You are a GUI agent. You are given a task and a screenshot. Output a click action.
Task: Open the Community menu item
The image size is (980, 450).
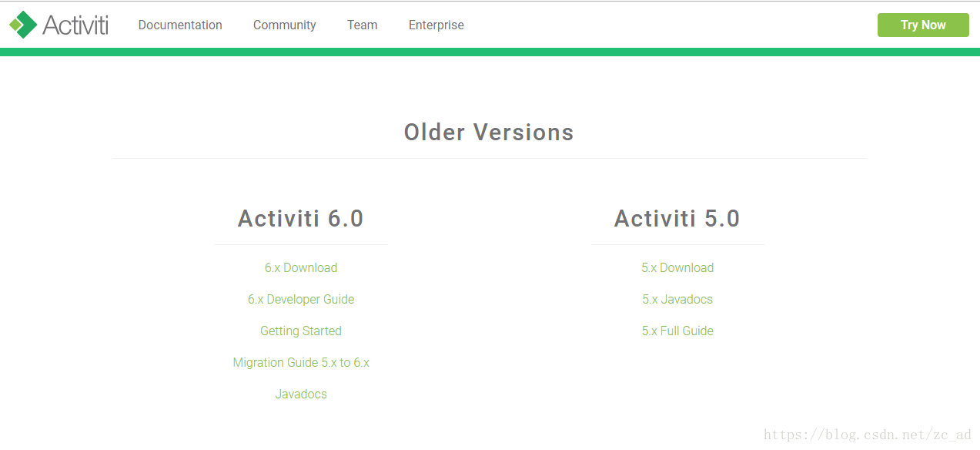coord(285,25)
